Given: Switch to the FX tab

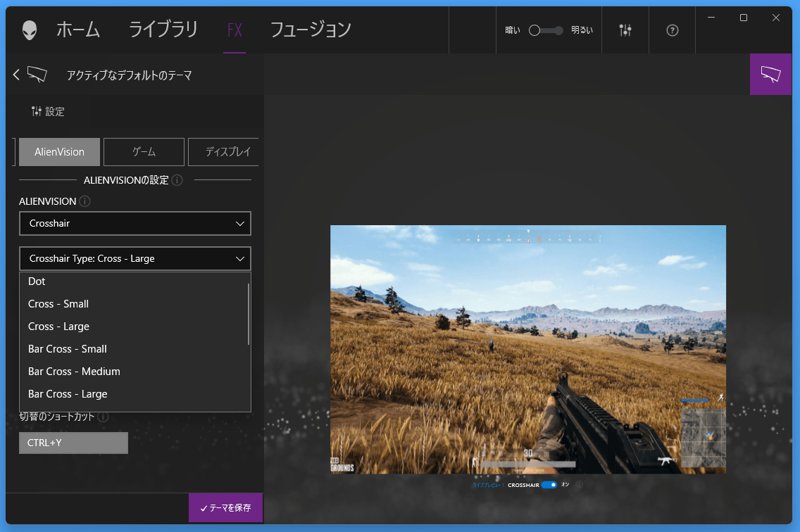Looking at the screenshot, I should pos(235,30).
